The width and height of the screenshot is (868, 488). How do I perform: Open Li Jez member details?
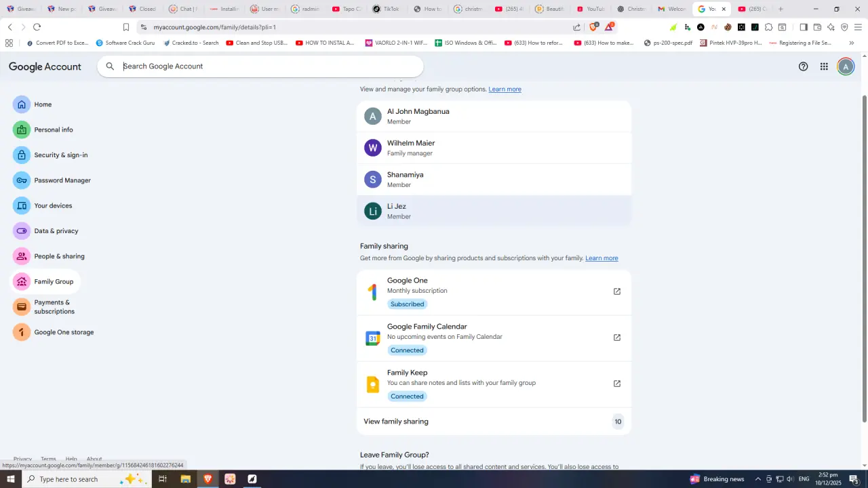(494, 211)
